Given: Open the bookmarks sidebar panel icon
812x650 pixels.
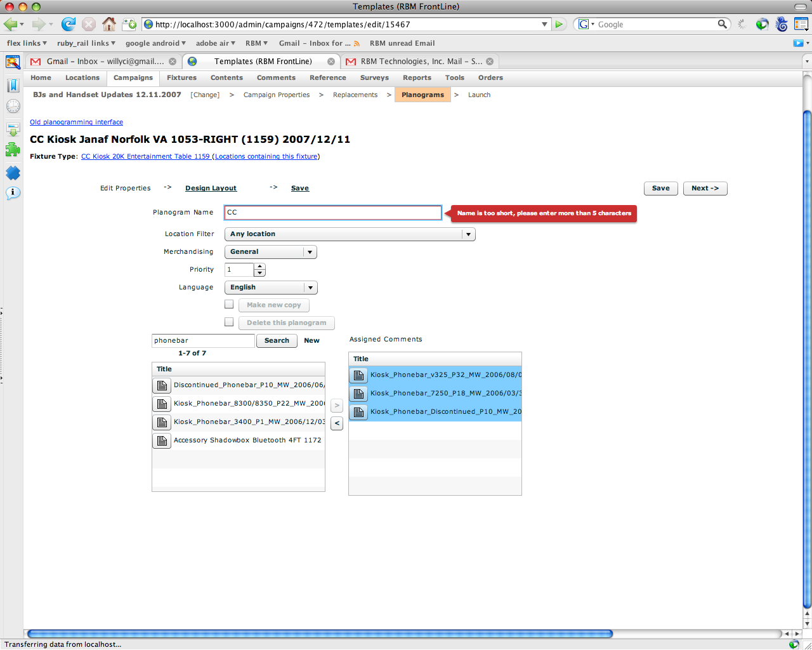Looking at the screenshot, I should point(13,85).
